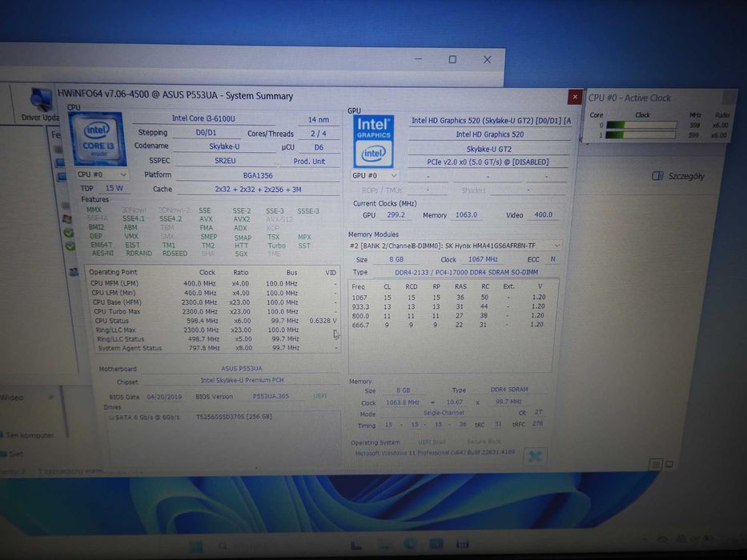Minimize the window behind HWiNFO
The image size is (747, 560).
tap(418, 59)
